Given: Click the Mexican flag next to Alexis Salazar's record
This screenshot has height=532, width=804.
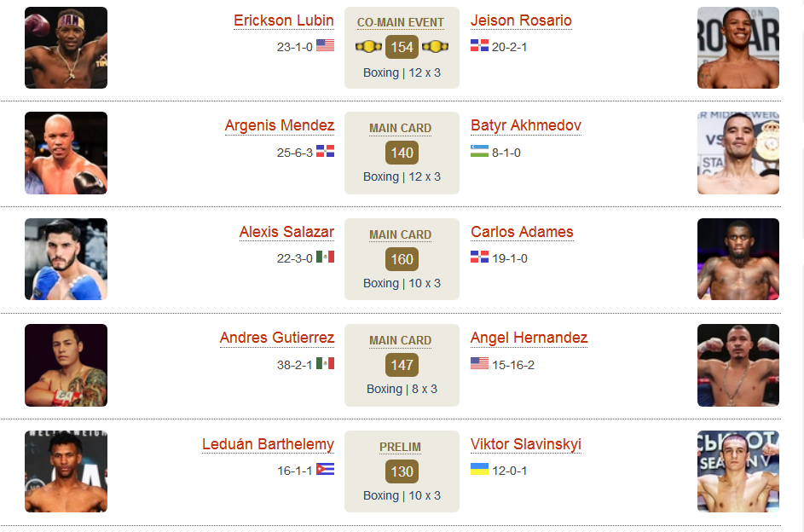Looking at the screenshot, I should click(x=325, y=257).
